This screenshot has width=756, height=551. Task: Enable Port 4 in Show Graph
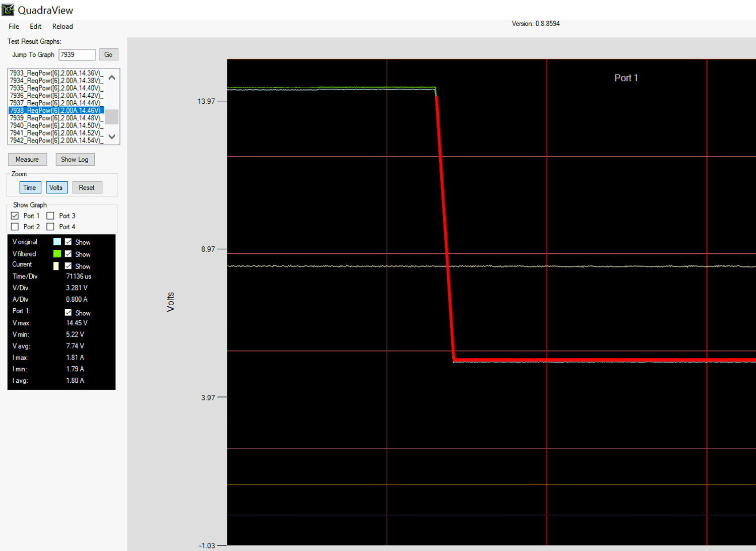click(50, 226)
